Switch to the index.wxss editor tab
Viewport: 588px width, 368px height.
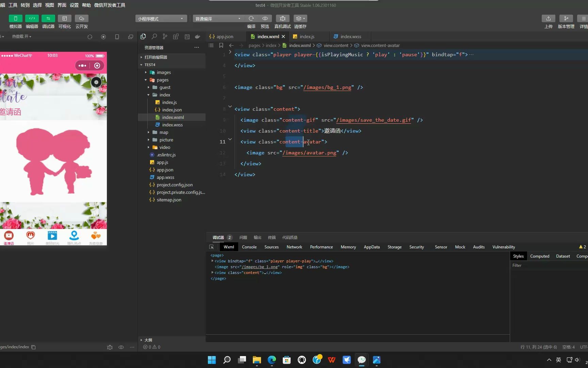click(x=350, y=36)
